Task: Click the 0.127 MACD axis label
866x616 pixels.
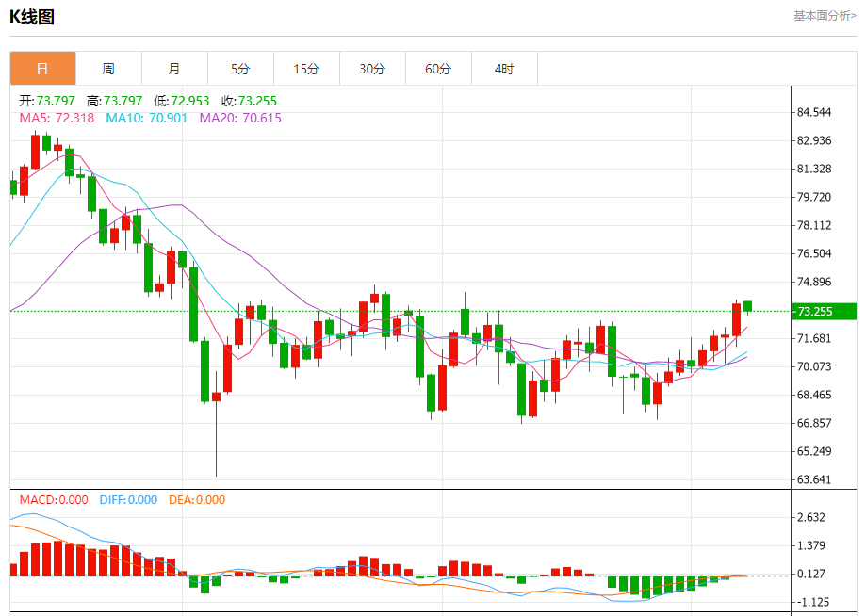Action: (x=810, y=574)
